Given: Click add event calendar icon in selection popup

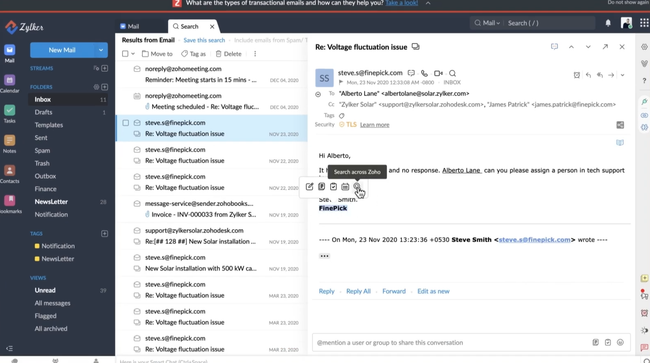Looking at the screenshot, I should click(345, 187).
